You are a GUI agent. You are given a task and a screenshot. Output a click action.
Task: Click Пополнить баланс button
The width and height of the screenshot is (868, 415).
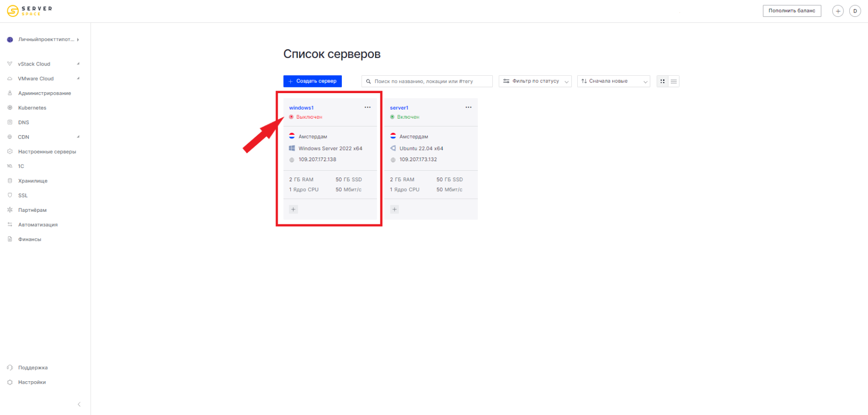[x=792, y=11]
